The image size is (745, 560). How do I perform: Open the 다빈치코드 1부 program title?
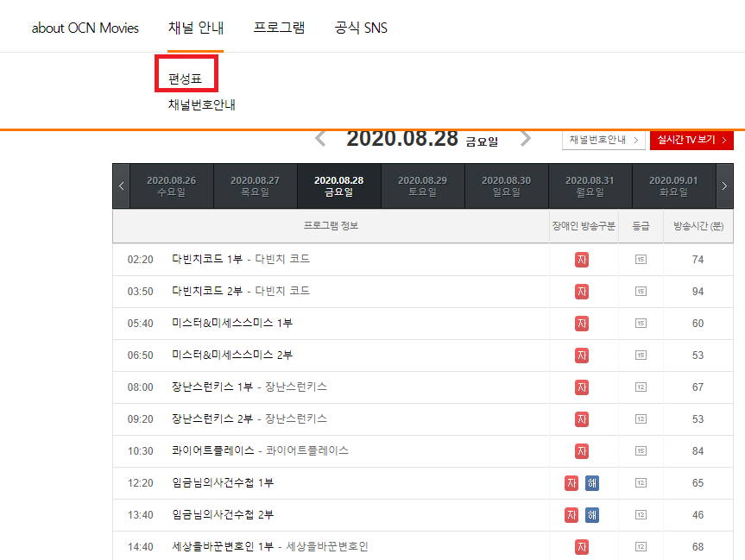click(x=207, y=260)
